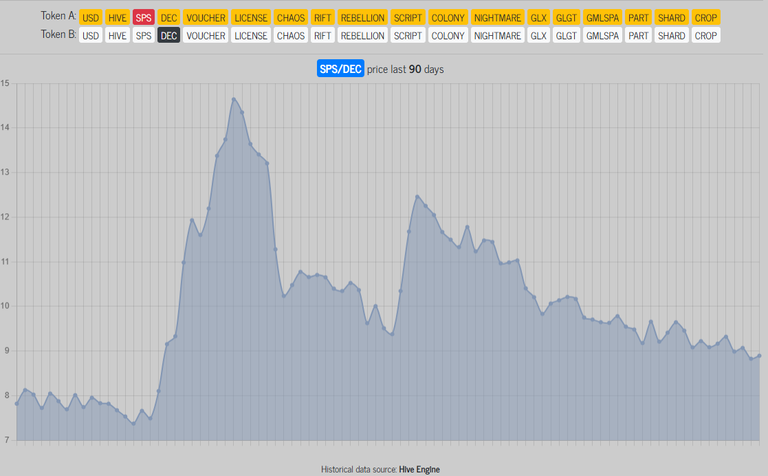This screenshot has height=476, width=768.
Task: Click the 'Token B:' row label
Action: pyautogui.click(x=58, y=34)
